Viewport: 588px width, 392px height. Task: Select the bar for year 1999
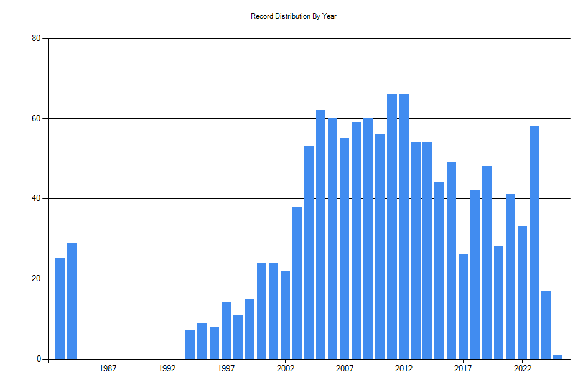pos(250,329)
